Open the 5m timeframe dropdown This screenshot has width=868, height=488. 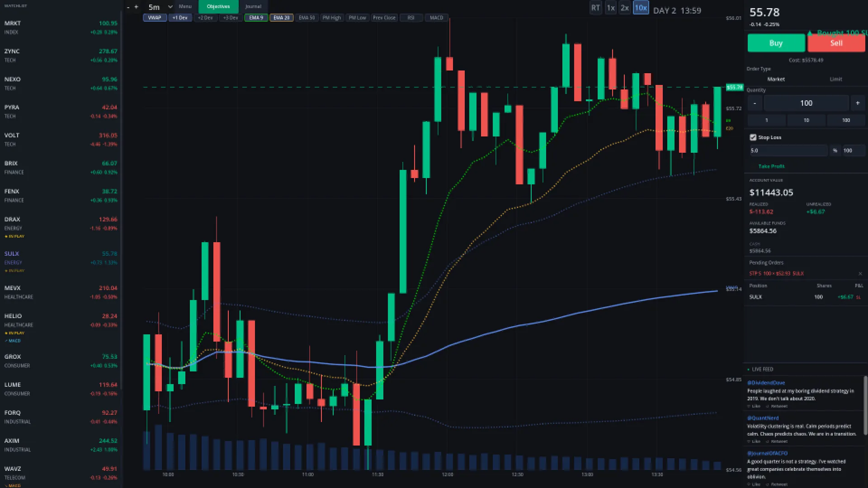tap(160, 7)
